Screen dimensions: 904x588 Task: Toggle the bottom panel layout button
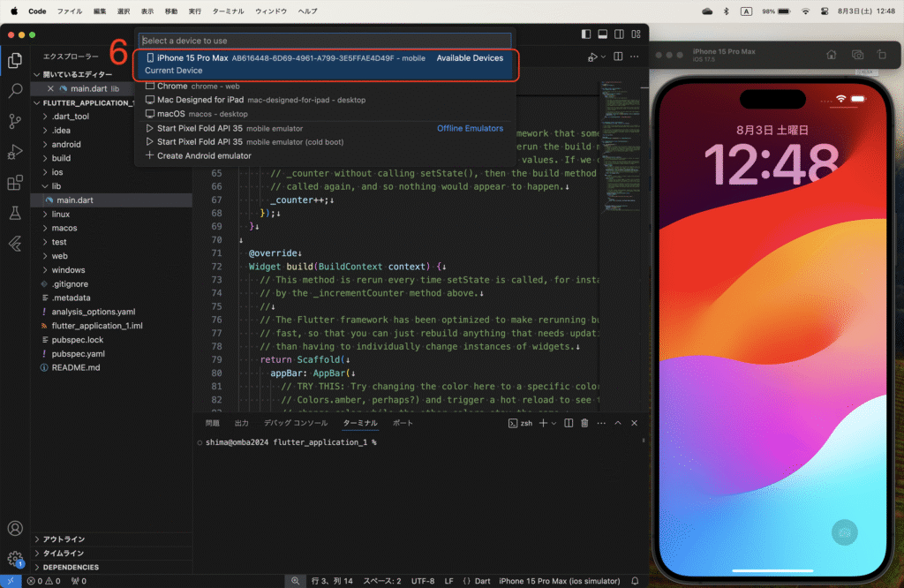pyautogui.click(x=602, y=34)
